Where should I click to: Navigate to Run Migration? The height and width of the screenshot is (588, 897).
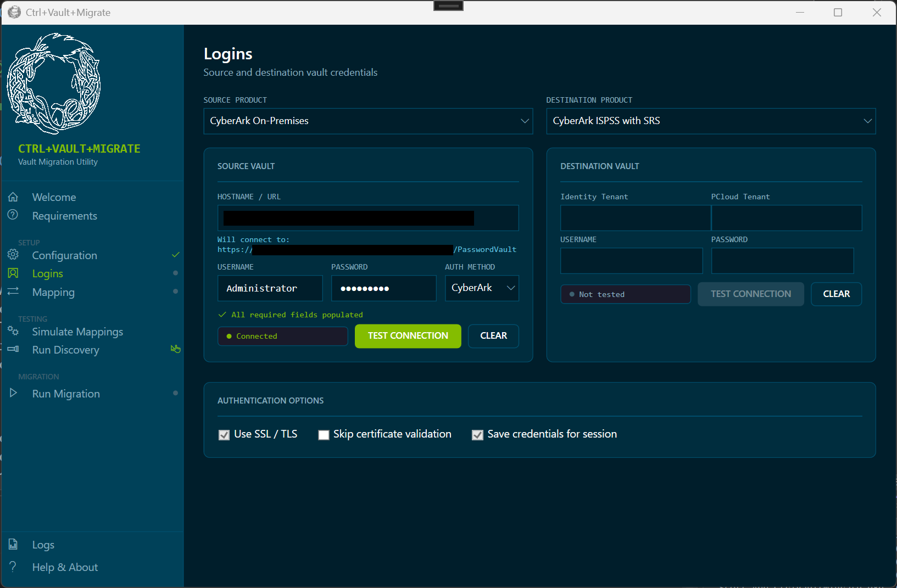click(x=66, y=394)
